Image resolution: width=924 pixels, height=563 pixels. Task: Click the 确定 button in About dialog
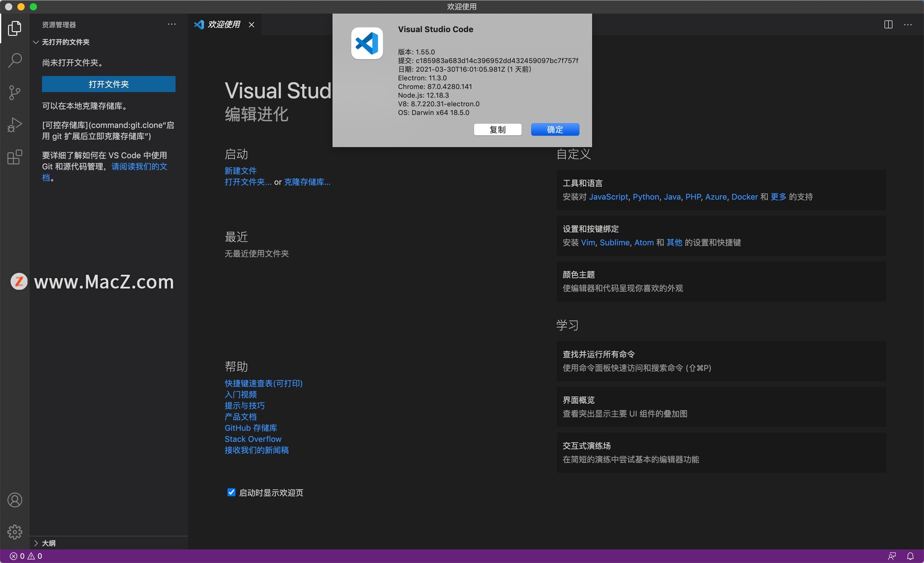click(x=554, y=129)
